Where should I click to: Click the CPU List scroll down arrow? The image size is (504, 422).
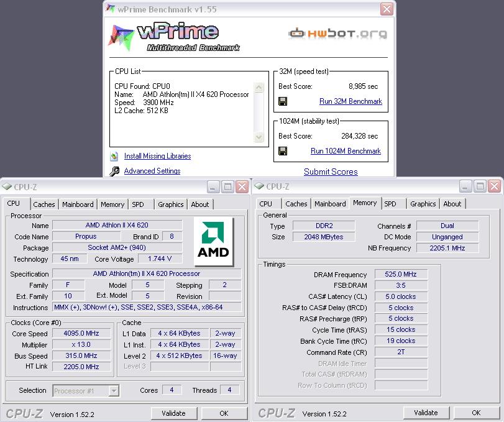click(x=259, y=137)
